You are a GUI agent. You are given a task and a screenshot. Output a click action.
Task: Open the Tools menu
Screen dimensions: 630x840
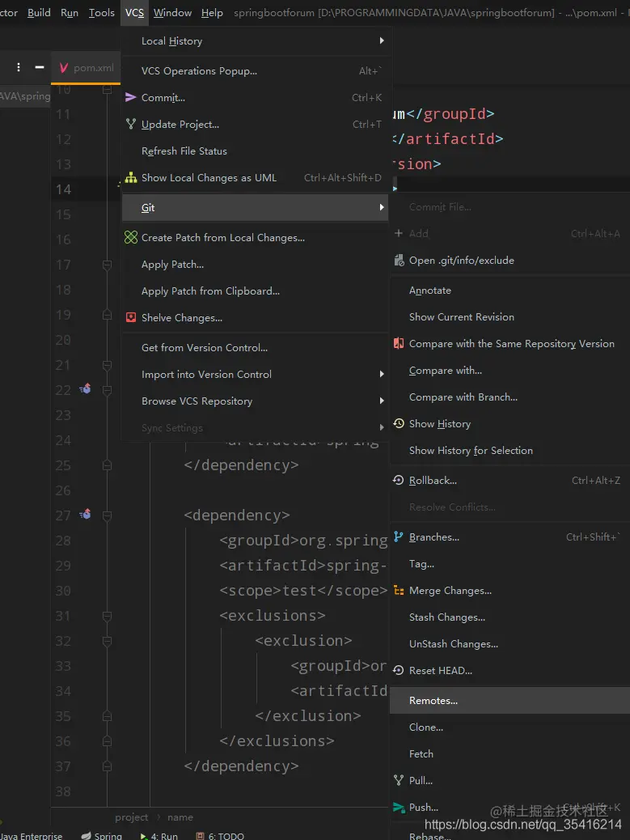pos(102,12)
